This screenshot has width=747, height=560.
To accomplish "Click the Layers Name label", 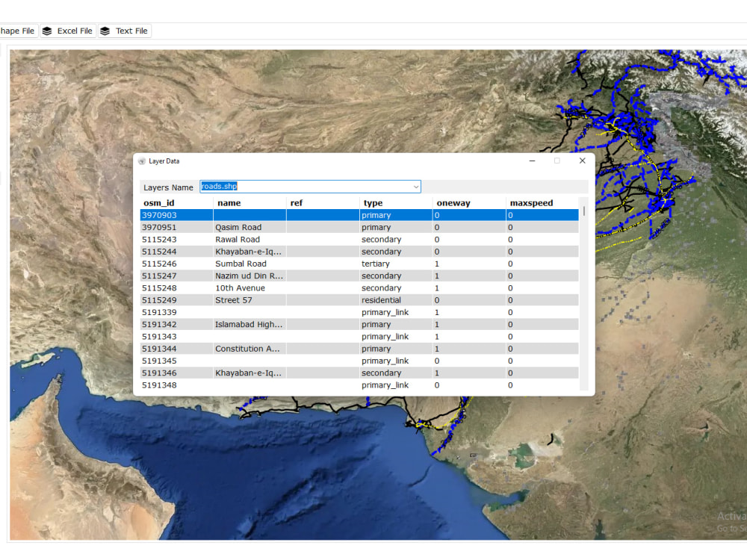I will [168, 187].
